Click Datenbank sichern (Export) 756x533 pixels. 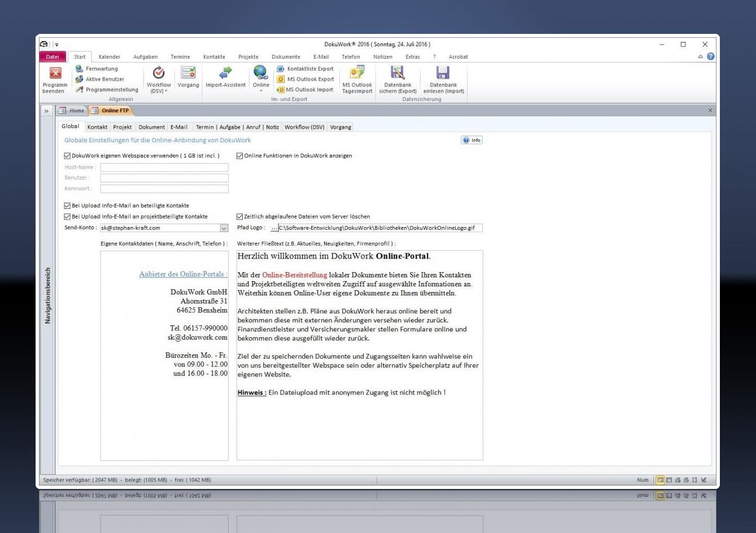[397, 80]
